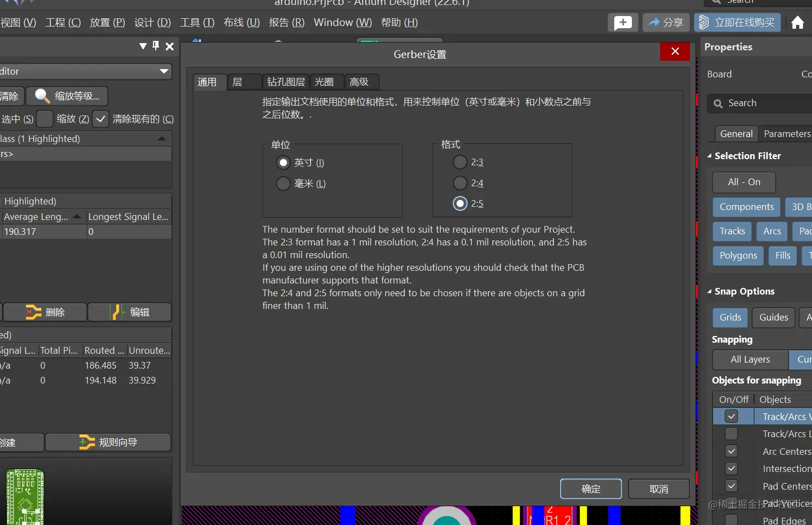Screen dimensions: 812x525
Task: Click the add-comment plus icon in the toolbar
Action: tap(623, 23)
